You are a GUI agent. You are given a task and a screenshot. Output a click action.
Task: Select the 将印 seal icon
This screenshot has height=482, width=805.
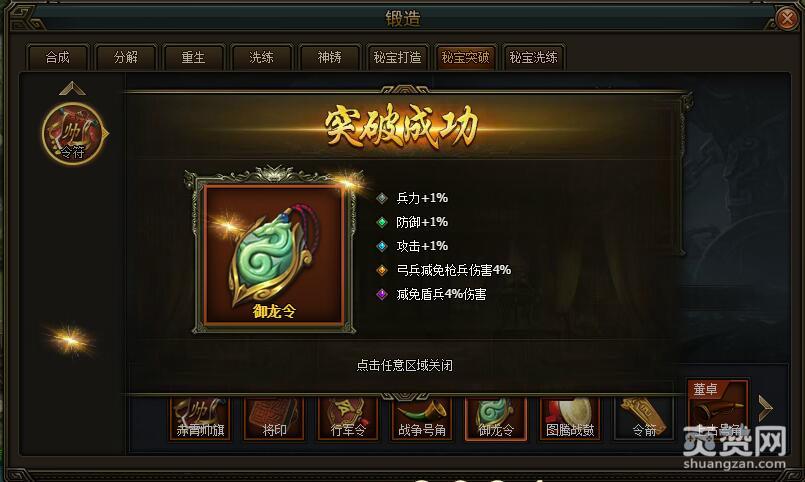point(274,418)
